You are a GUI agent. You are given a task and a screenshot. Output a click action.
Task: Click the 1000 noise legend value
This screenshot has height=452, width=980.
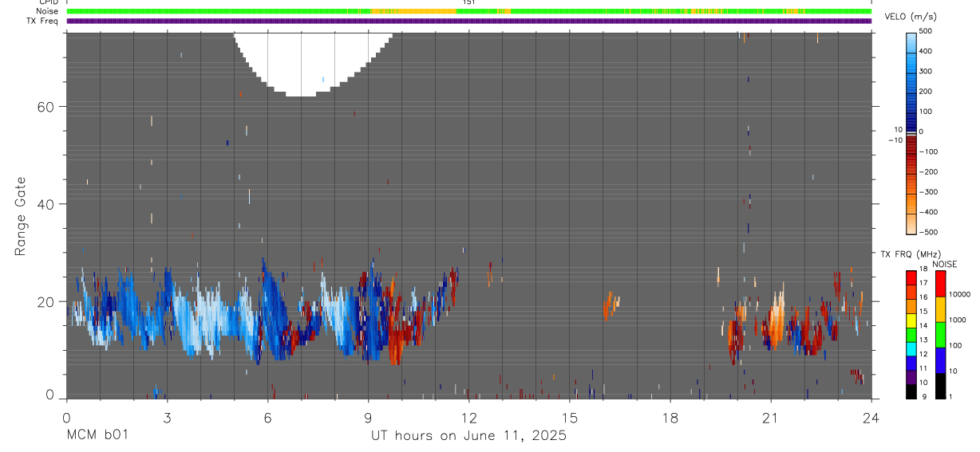pos(957,320)
